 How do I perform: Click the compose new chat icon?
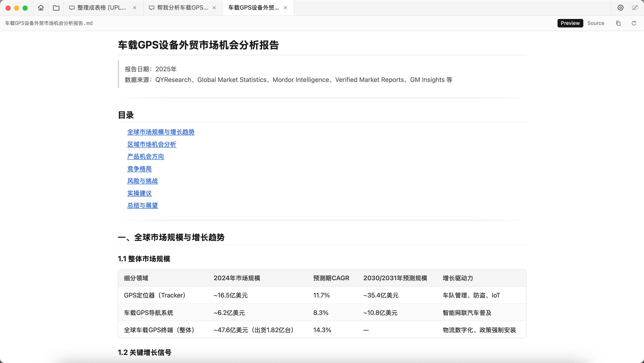point(635,8)
